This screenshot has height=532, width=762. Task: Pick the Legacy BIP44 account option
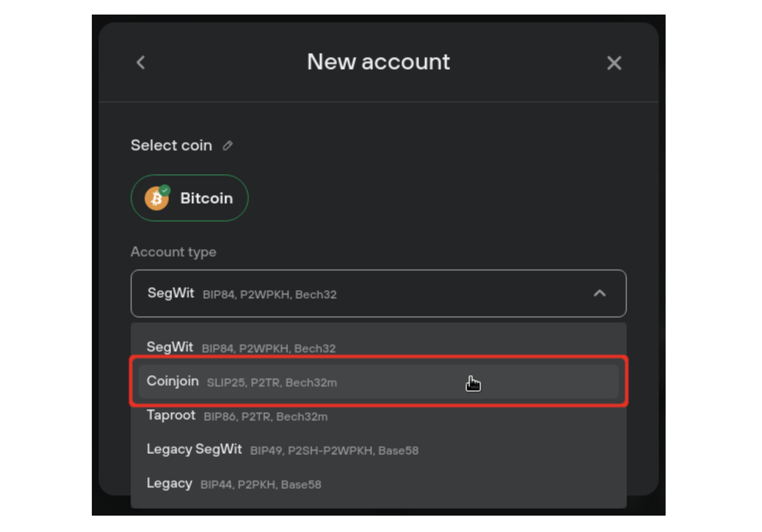pos(378,483)
